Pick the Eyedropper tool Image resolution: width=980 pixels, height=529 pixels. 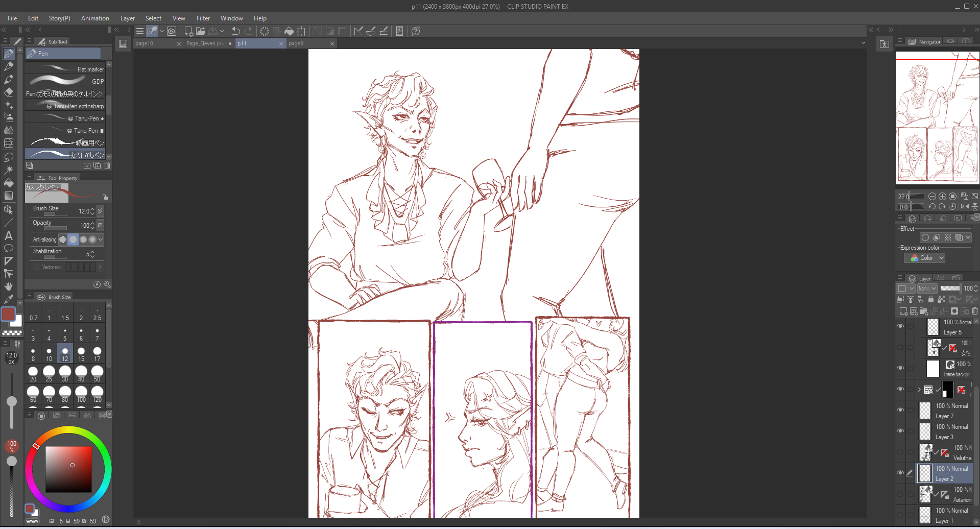click(9, 299)
